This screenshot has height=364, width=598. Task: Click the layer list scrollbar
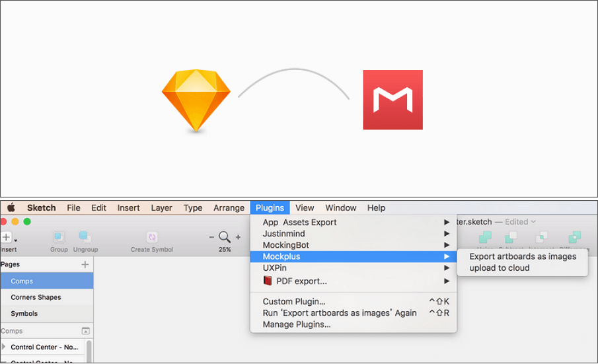[89, 351]
